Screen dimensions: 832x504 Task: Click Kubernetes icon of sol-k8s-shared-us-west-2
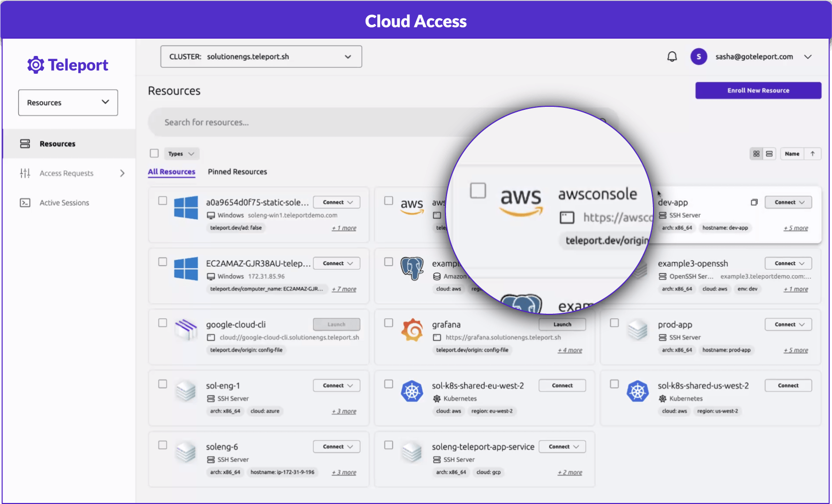tap(638, 391)
